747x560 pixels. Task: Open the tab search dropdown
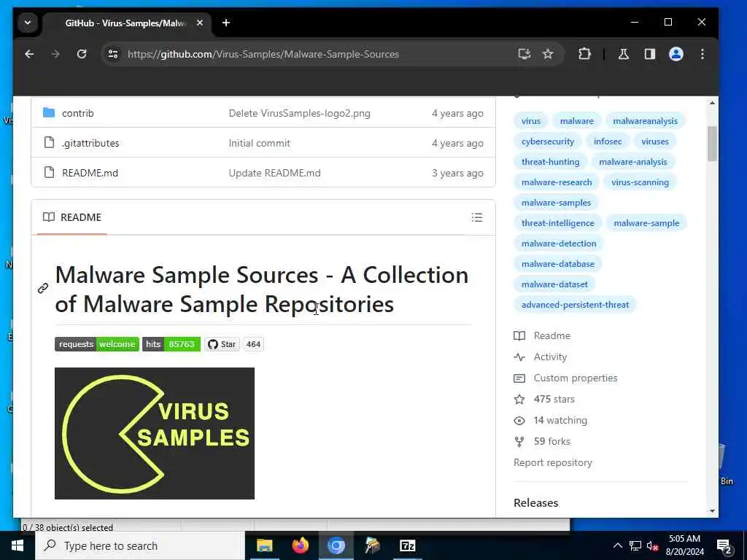pyautogui.click(x=28, y=23)
